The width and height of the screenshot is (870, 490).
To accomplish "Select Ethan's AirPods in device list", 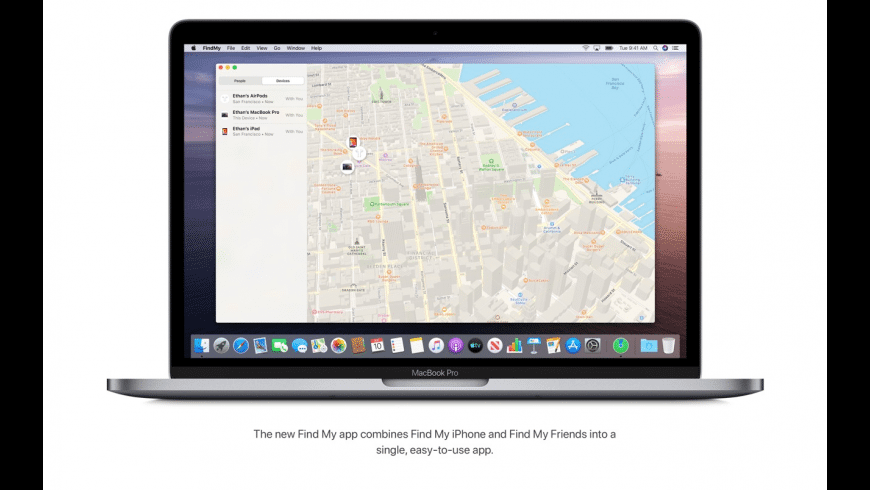I will click(x=262, y=99).
